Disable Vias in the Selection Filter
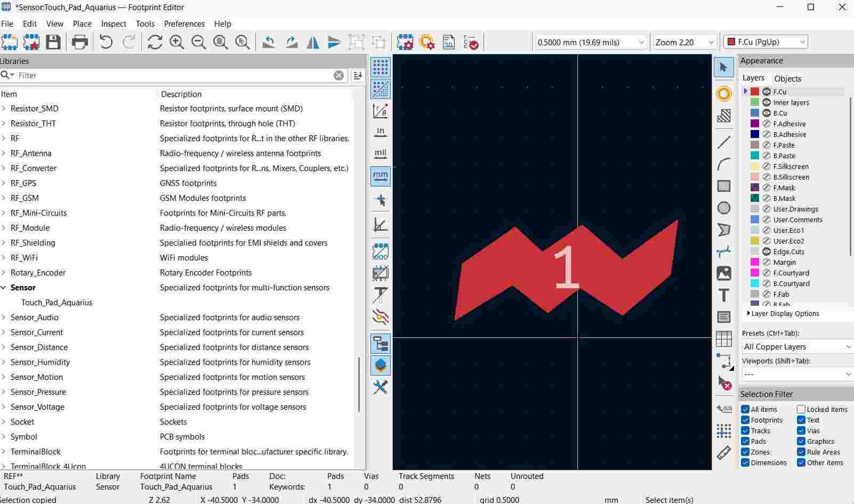The image size is (854, 504). point(801,430)
